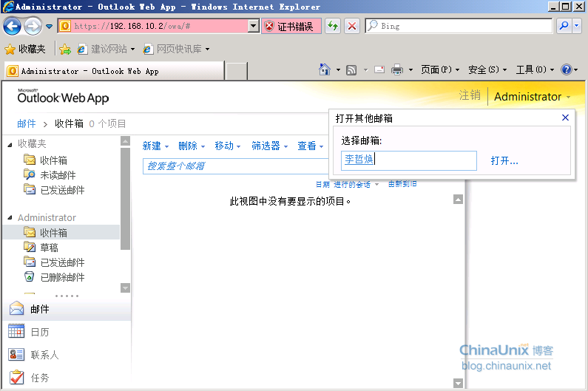Click the blue Help question mark icon

[x=567, y=69]
